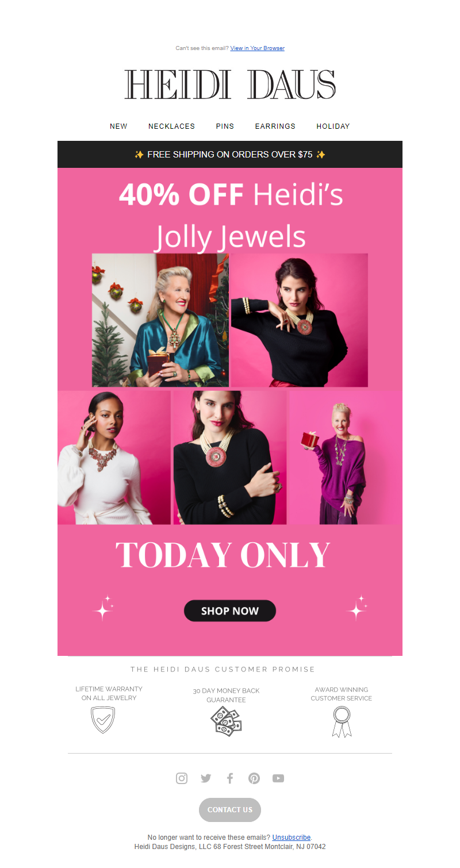Go to the NEW menu item
Viewport: 460px width, 868px height.
[x=118, y=126]
